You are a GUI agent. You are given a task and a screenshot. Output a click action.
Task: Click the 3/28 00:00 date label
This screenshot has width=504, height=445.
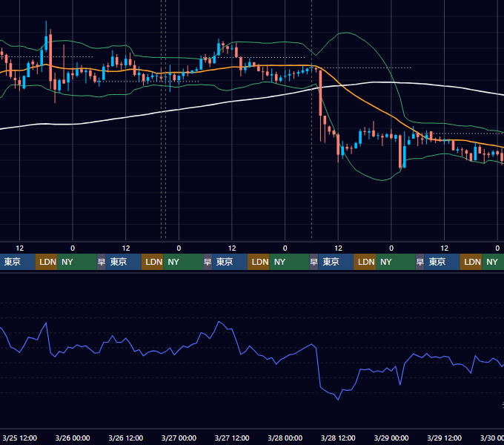[285, 438]
